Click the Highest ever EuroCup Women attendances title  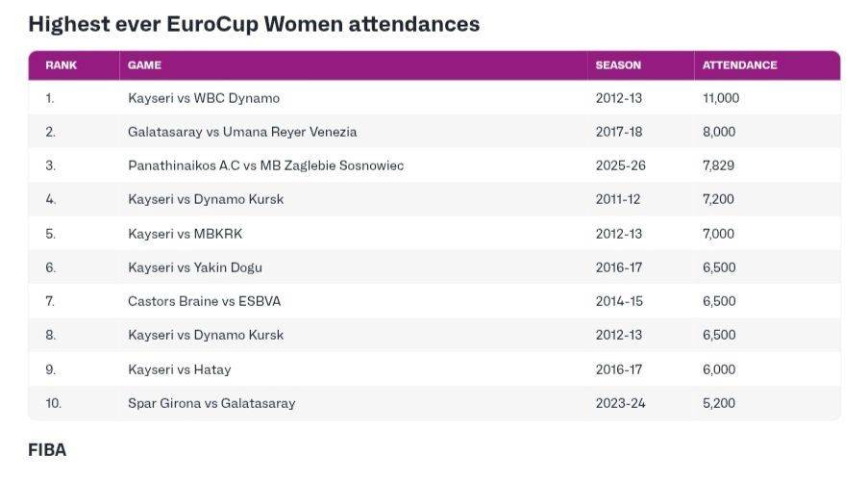click(x=254, y=24)
